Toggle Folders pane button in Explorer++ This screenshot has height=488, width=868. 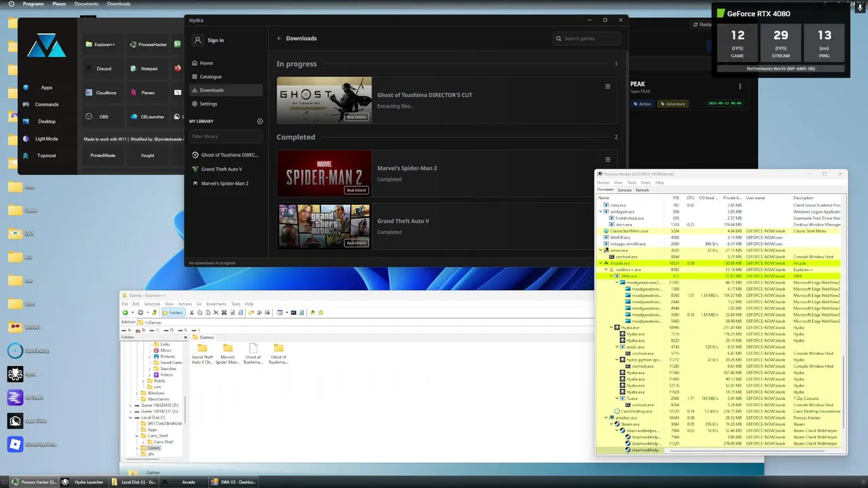click(174, 312)
